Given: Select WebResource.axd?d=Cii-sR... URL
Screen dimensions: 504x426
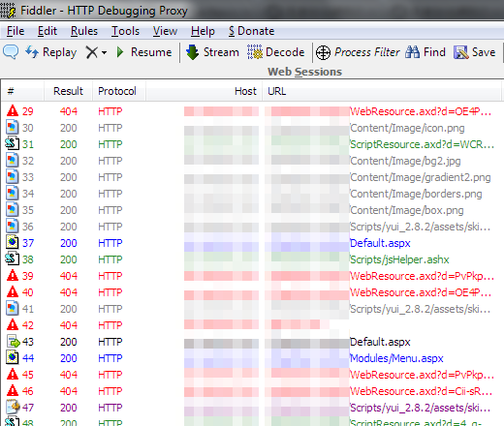Looking at the screenshot, I should (x=422, y=391).
